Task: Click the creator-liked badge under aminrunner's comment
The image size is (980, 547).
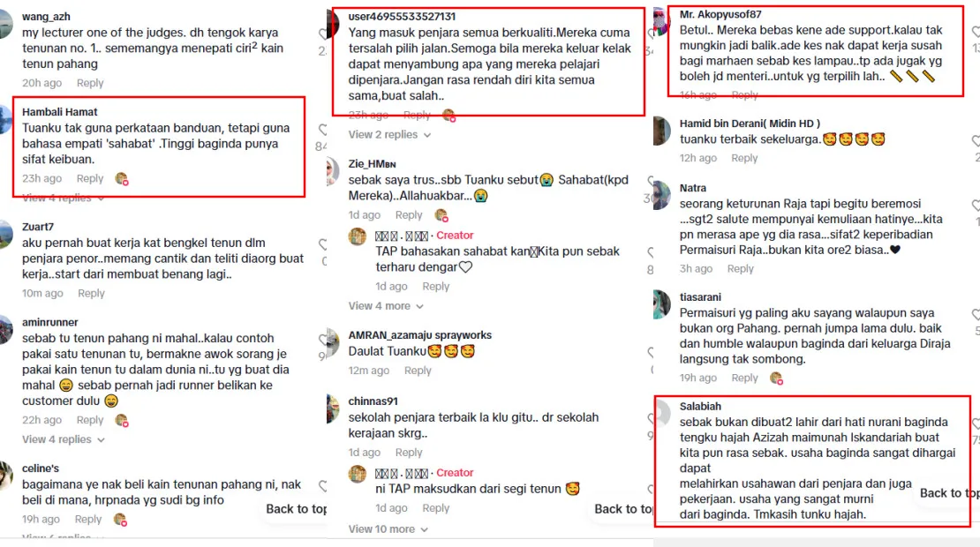Action: tap(122, 420)
